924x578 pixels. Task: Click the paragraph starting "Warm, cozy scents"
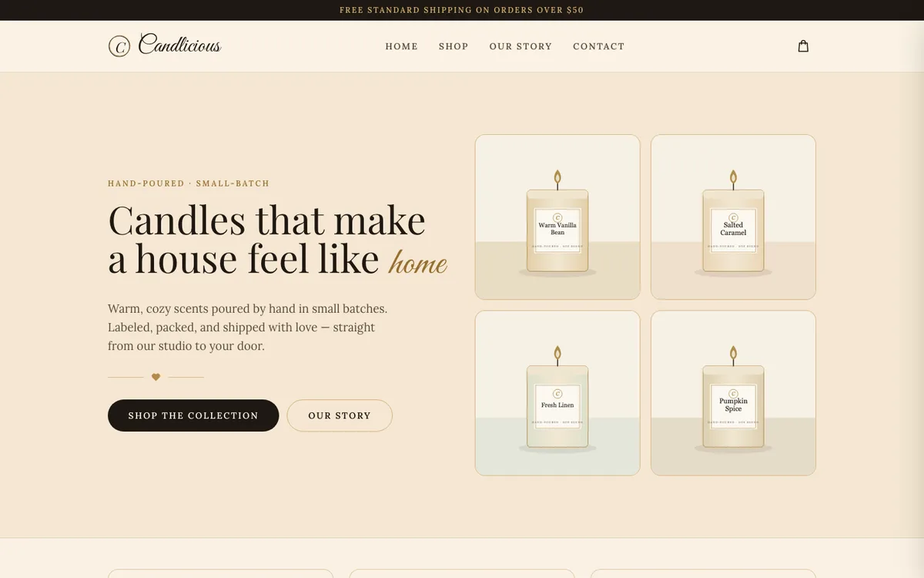pos(248,328)
